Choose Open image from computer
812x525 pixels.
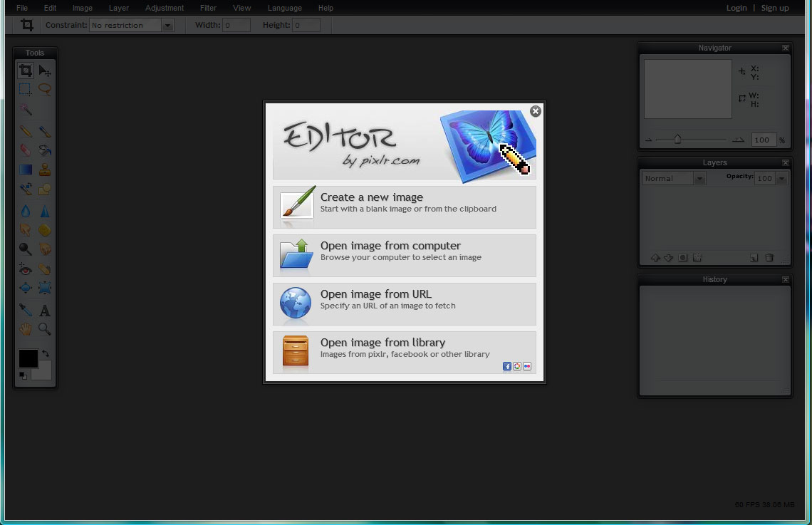coord(405,256)
